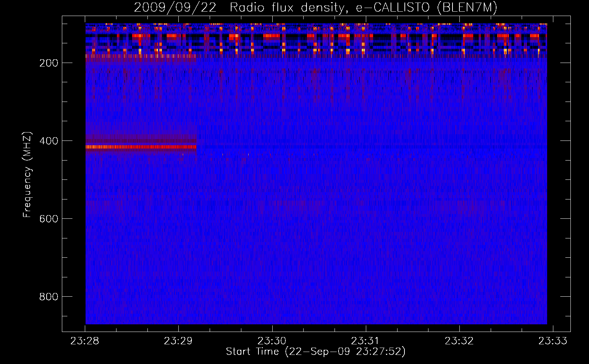Click the 23:33 time tick label
The image size is (589, 364).
pos(553,341)
